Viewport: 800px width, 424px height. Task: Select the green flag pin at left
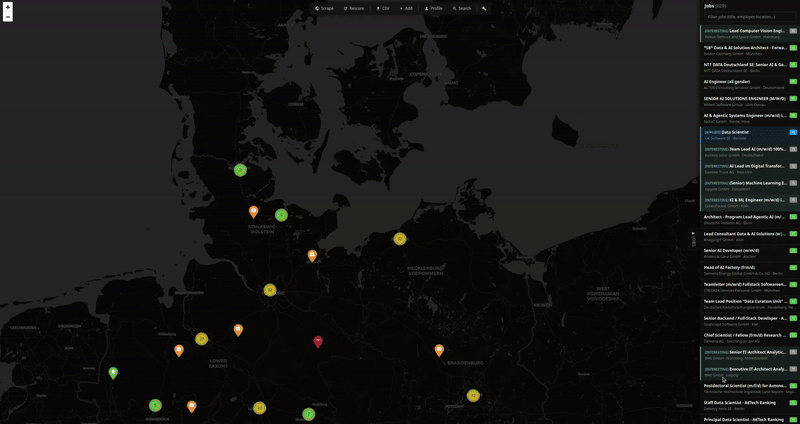pos(113,373)
